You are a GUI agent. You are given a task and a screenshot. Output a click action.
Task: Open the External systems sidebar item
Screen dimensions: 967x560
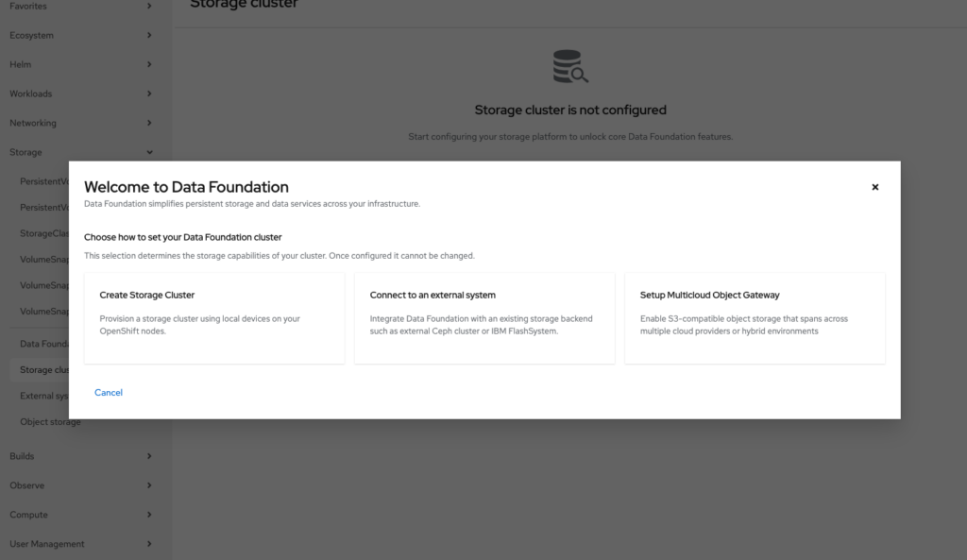[x=43, y=397]
